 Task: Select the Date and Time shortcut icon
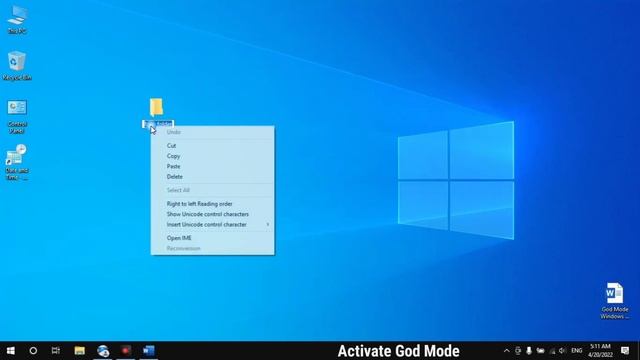(x=17, y=162)
